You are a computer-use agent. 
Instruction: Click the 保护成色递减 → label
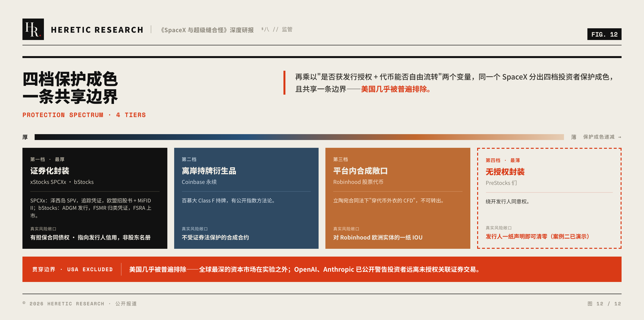coord(602,137)
